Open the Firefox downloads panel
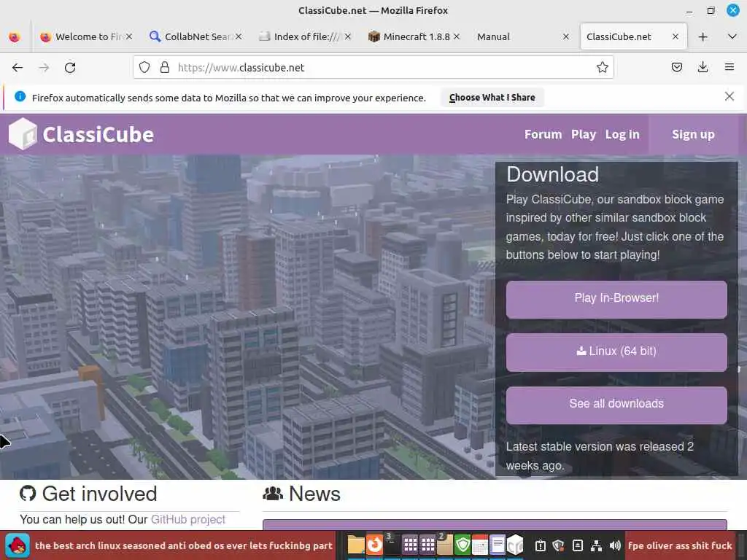 point(703,68)
